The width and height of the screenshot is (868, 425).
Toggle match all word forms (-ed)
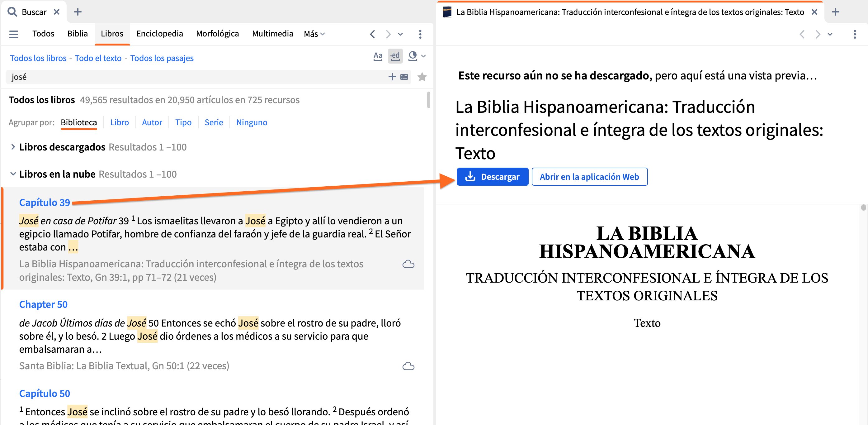pyautogui.click(x=395, y=56)
